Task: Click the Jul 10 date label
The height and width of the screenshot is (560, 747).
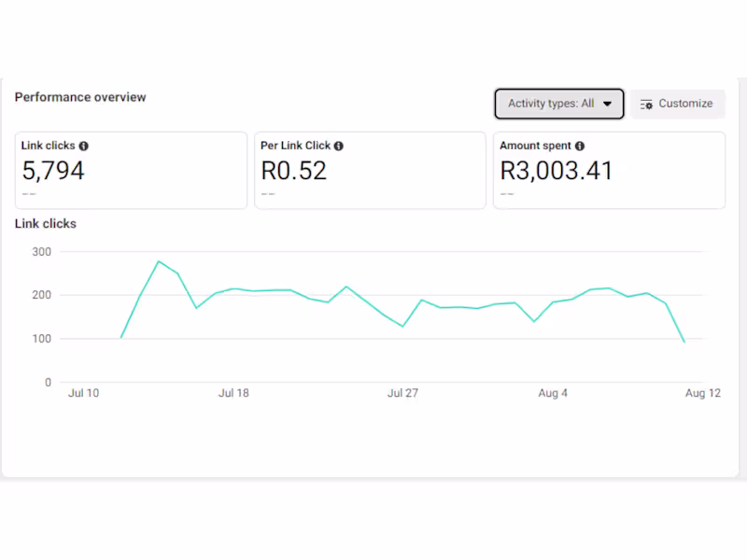Action: tap(84, 394)
